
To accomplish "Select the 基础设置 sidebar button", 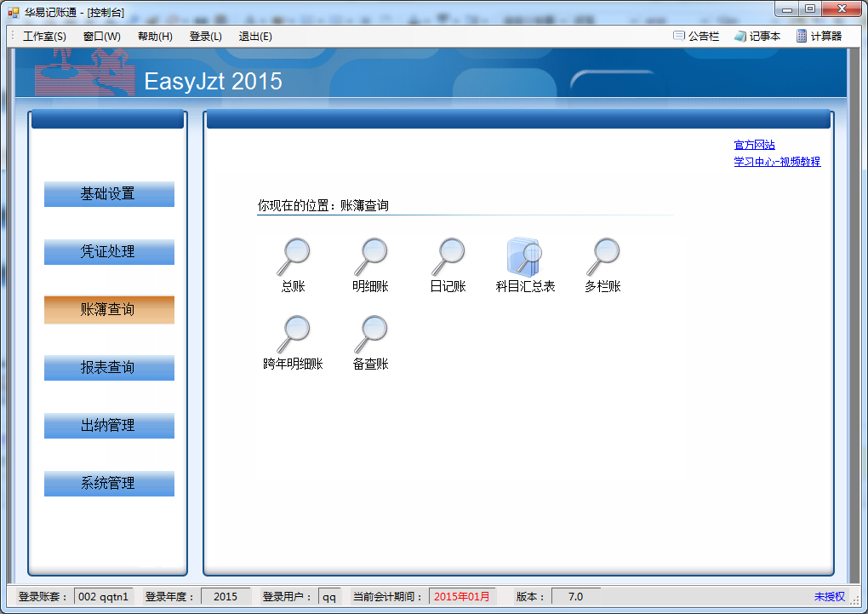I will (x=109, y=194).
